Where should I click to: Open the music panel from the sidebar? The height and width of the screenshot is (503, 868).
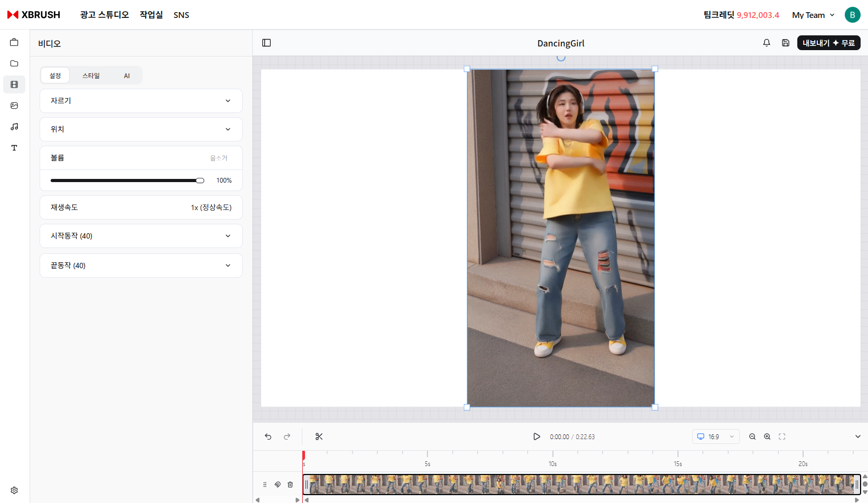tap(14, 127)
